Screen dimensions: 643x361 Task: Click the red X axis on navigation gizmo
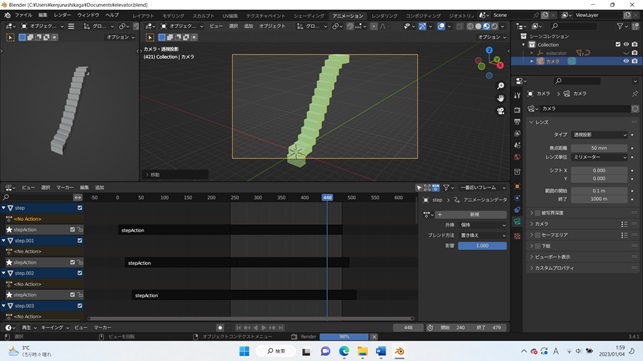tap(500, 65)
